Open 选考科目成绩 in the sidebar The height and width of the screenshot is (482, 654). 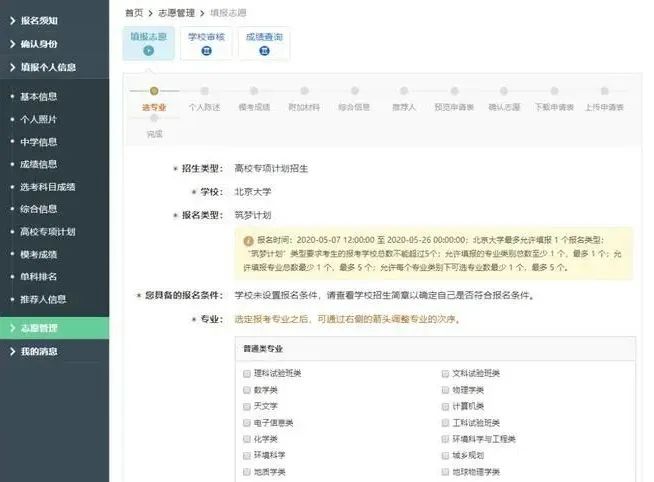point(48,187)
